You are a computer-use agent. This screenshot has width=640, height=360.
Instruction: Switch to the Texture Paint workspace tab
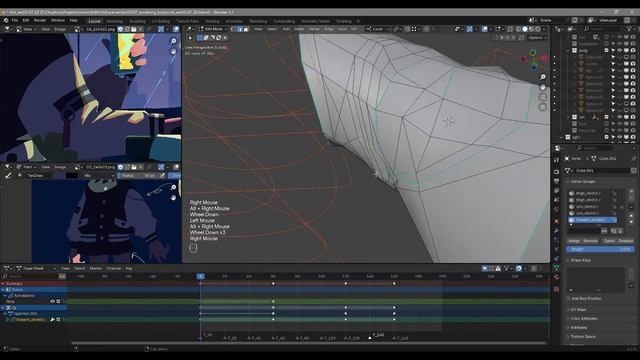pos(187,21)
